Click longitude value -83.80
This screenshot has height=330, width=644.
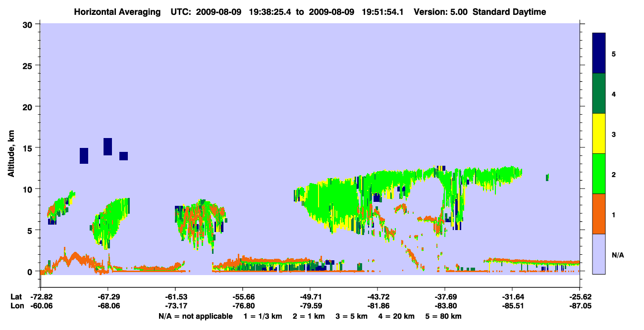(x=445, y=306)
